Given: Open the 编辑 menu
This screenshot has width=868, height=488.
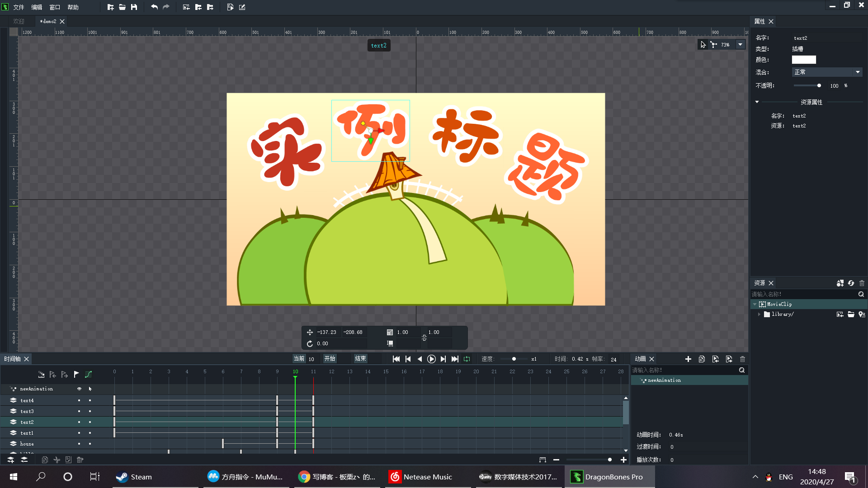Looking at the screenshot, I should coord(37,7).
